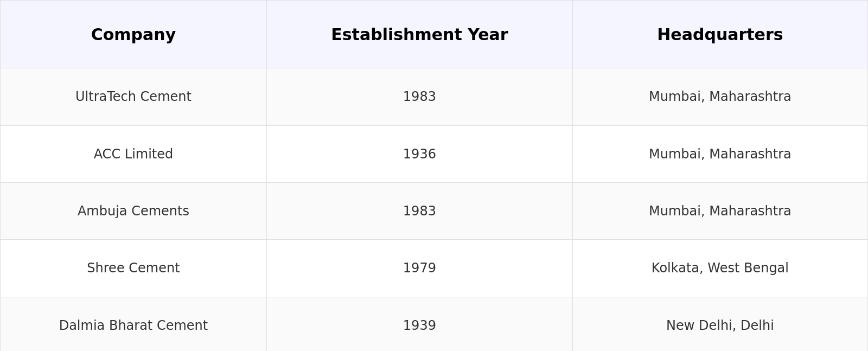
Task: Click the 1939 establishment year cell
Action: point(419,326)
